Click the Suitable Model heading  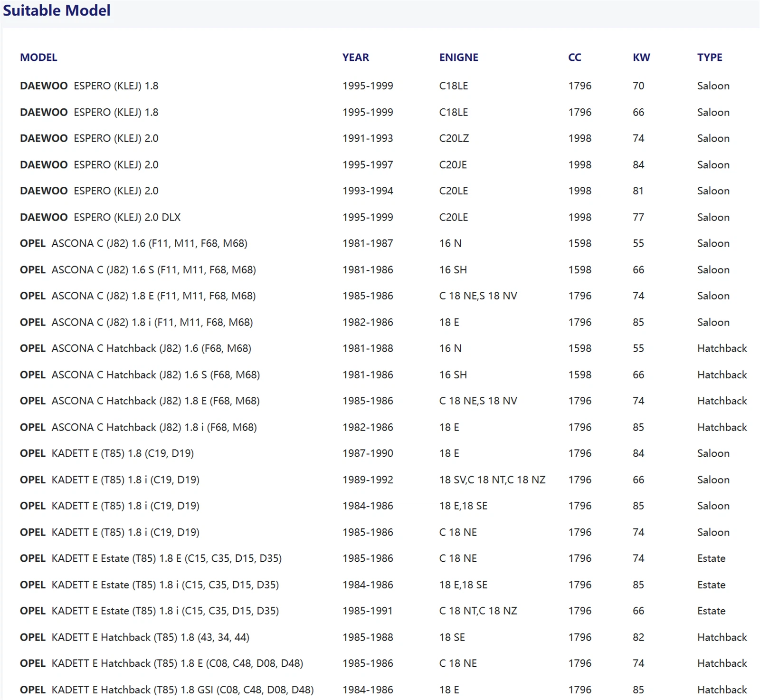click(57, 10)
